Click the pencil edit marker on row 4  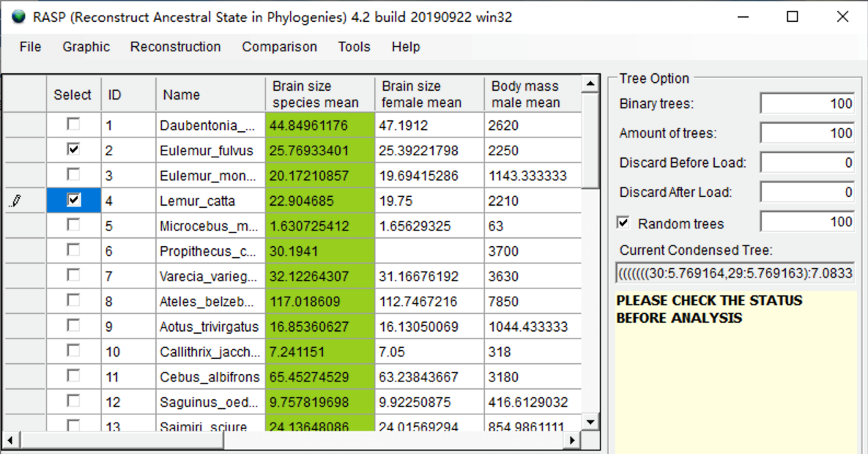[16, 201]
